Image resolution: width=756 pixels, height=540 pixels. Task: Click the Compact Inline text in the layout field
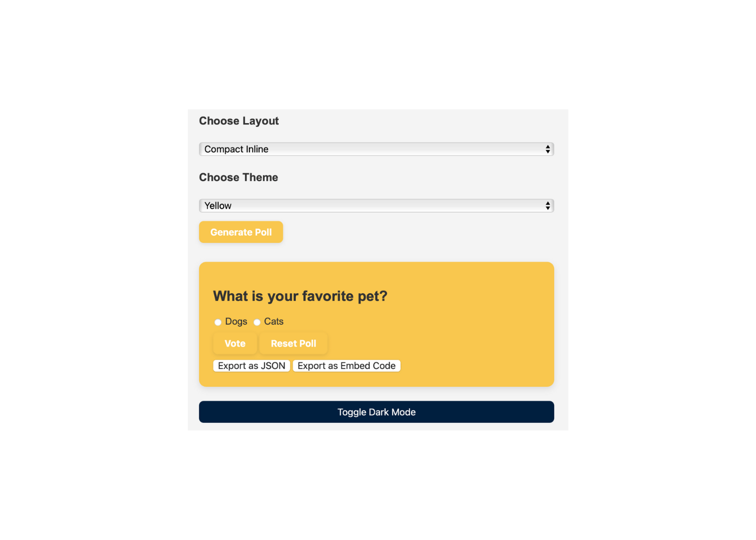pos(236,149)
